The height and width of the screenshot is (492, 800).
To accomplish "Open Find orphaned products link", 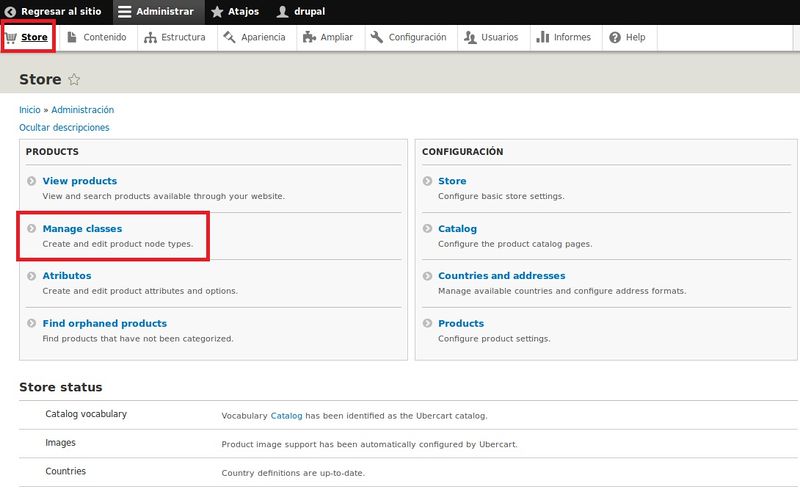I will tap(105, 323).
